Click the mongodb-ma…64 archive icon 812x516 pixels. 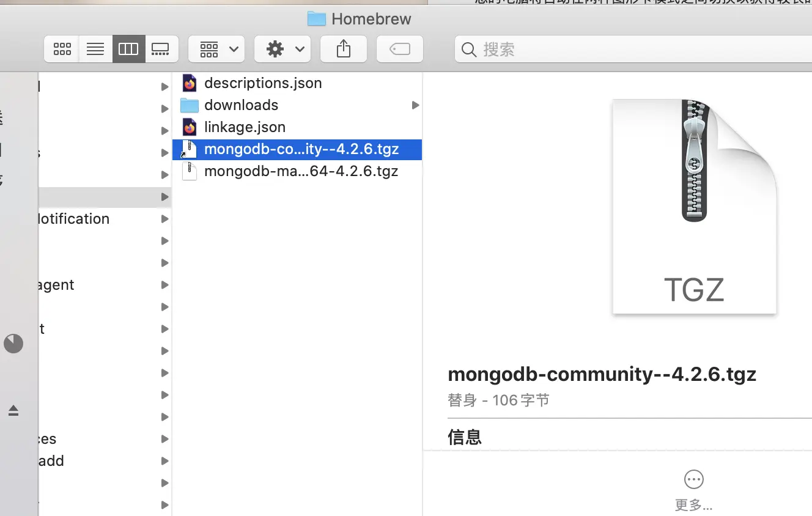[x=190, y=171]
